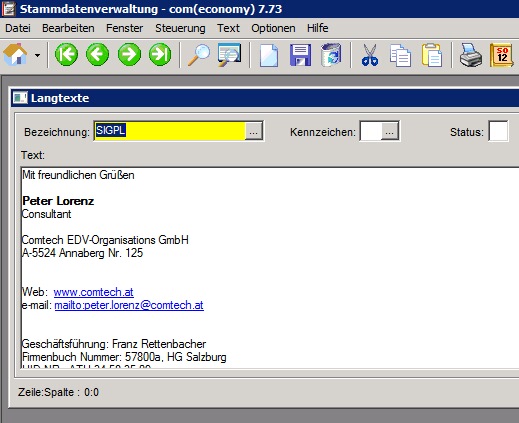Open the window search with magnifier icon
519x423 pixels.
coord(229,54)
